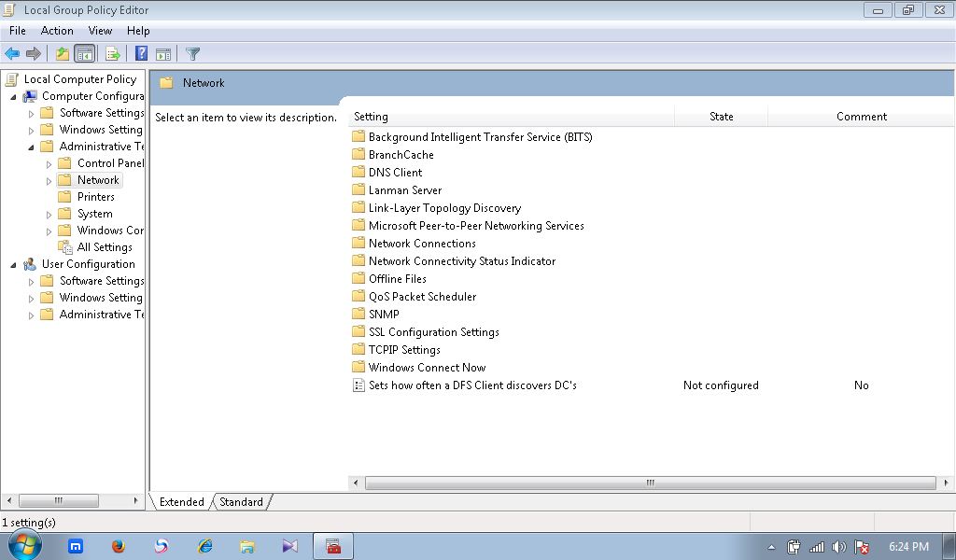This screenshot has width=956, height=560.
Task: Open the DNS Client folder
Action: 395,173
